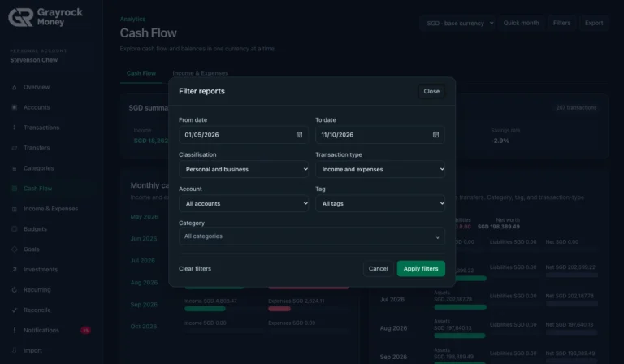Click the Aug 2026 assets green bar

pyautogui.click(x=460, y=336)
